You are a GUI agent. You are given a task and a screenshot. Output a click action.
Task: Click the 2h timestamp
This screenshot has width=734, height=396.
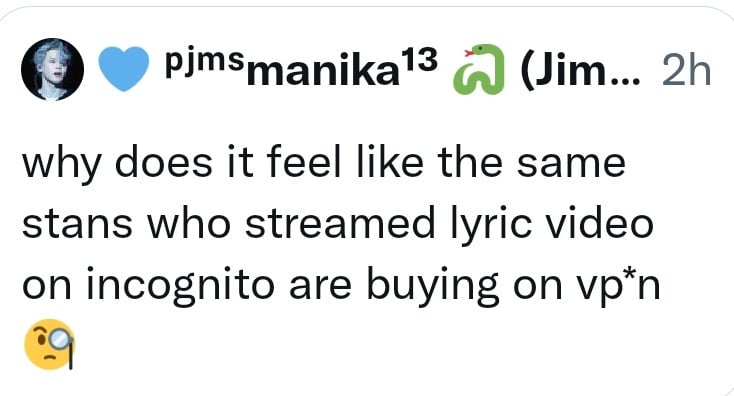(x=687, y=71)
